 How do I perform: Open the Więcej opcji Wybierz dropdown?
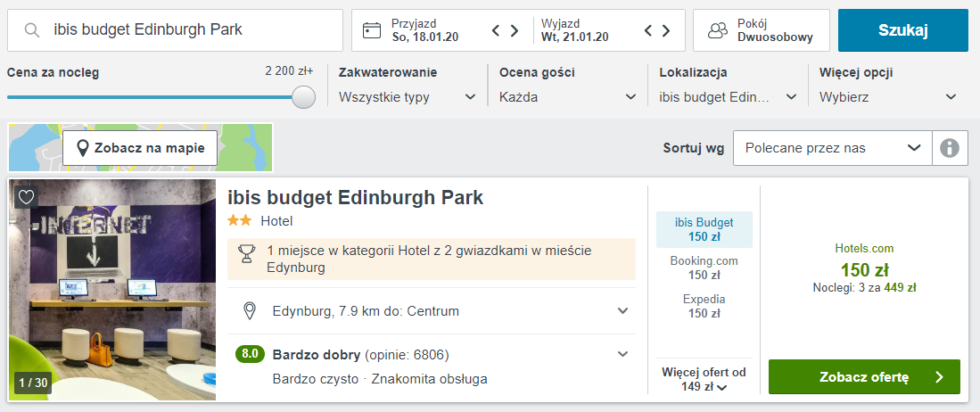click(888, 97)
